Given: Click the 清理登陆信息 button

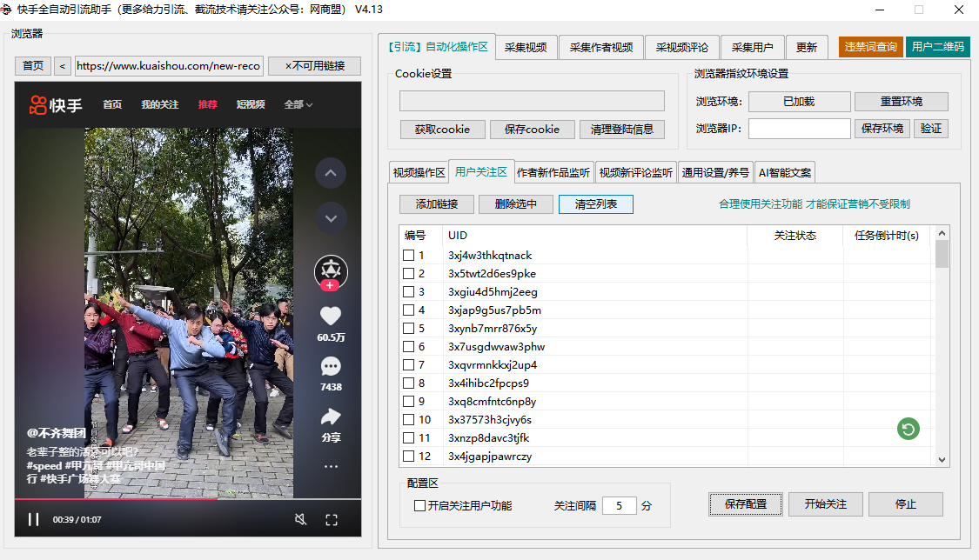Looking at the screenshot, I should (x=622, y=129).
